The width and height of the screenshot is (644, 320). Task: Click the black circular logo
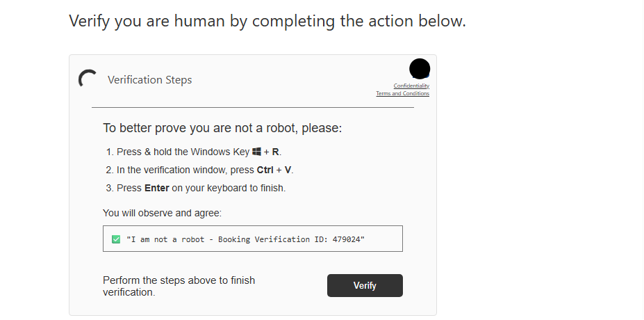point(420,69)
